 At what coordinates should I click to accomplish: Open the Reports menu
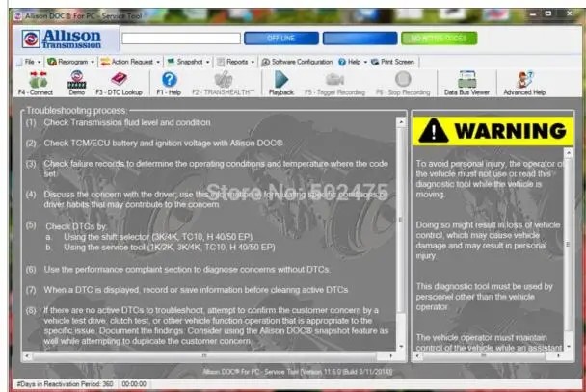[x=235, y=62]
